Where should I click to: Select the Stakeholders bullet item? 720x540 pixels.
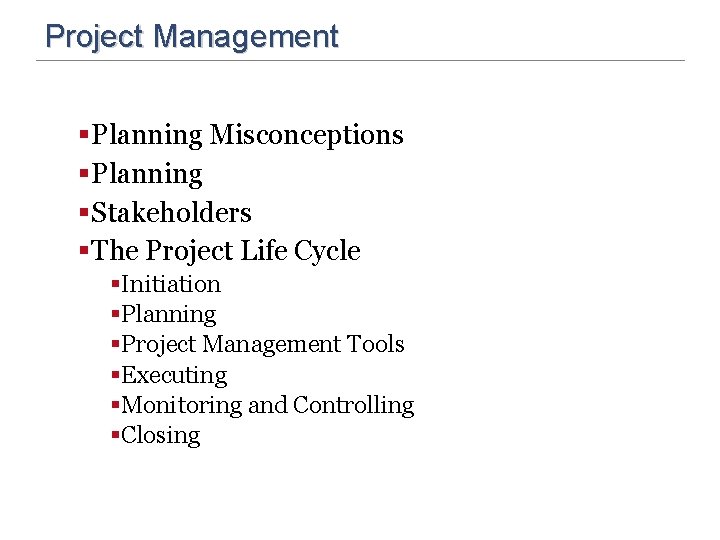(171, 213)
